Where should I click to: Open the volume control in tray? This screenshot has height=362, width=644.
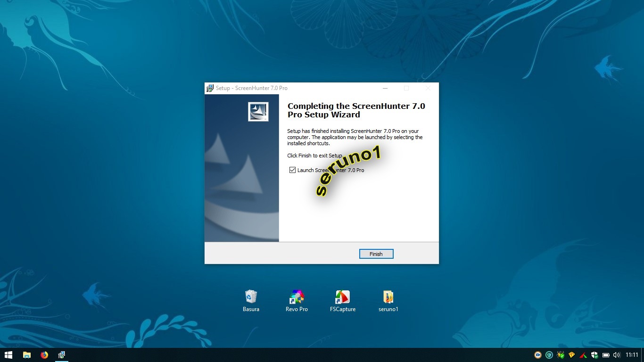click(x=617, y=355)
